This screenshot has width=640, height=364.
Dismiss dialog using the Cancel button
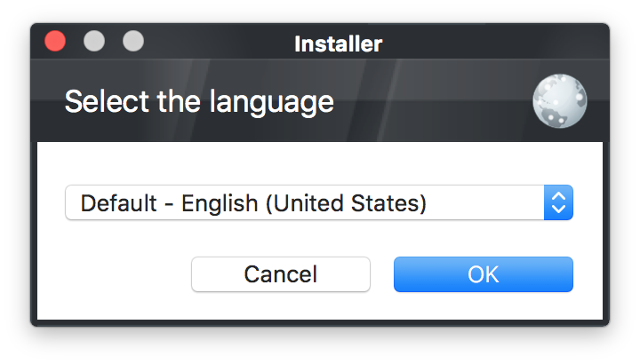coord(281,274)
